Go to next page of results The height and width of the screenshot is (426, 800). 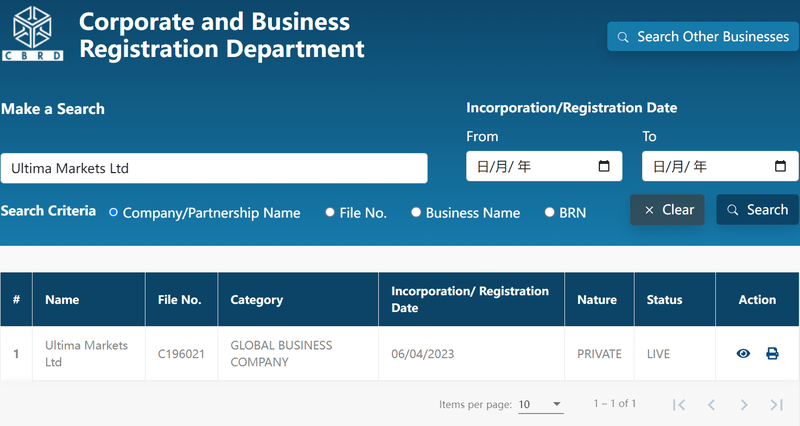[744, 405]
